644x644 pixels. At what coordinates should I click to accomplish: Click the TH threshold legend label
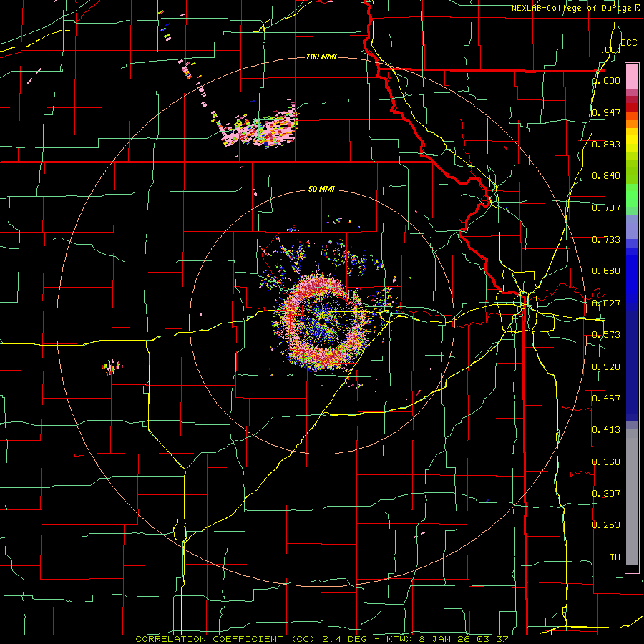[615, 557]
